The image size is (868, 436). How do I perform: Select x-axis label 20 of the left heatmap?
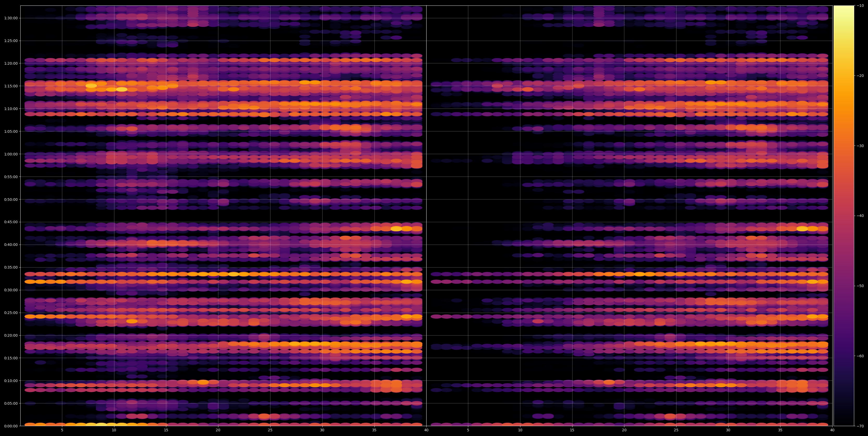click(218, 430)
